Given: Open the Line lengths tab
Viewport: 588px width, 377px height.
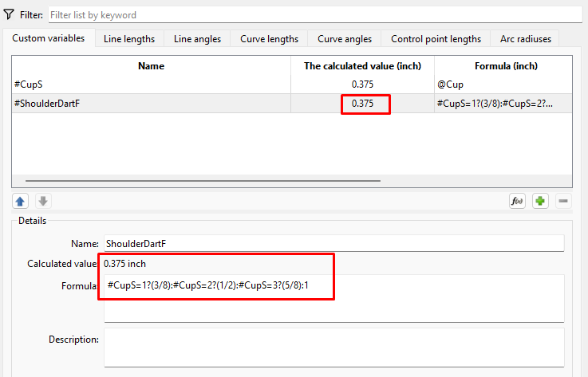Looking at the screenshot, I should [x=128, y=39].
